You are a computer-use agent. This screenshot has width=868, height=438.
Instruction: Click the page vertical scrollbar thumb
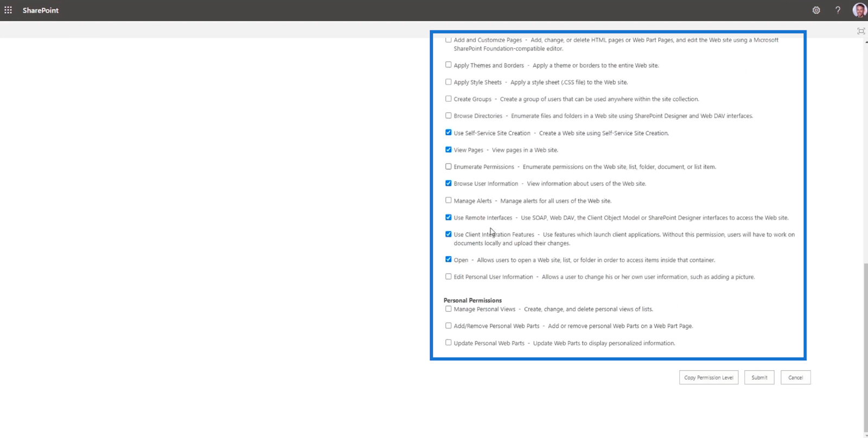click(x=865, y=347)
